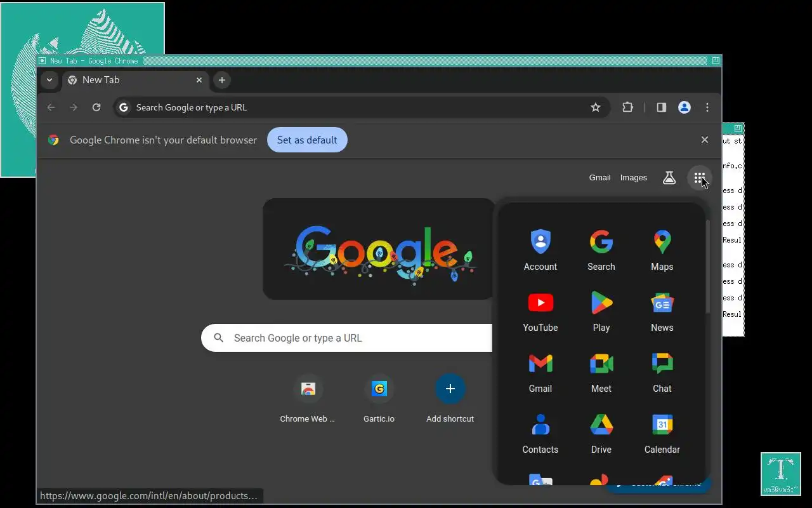This screenshot has width=812, height=508.
Task: Open Google Chat app icon
Action: 662,372
